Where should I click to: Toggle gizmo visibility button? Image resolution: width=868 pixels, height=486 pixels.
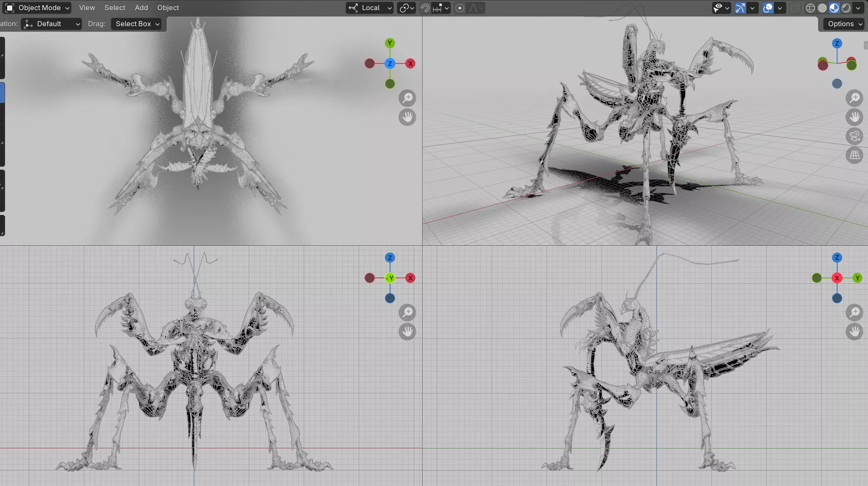click(x=740, y=8)
